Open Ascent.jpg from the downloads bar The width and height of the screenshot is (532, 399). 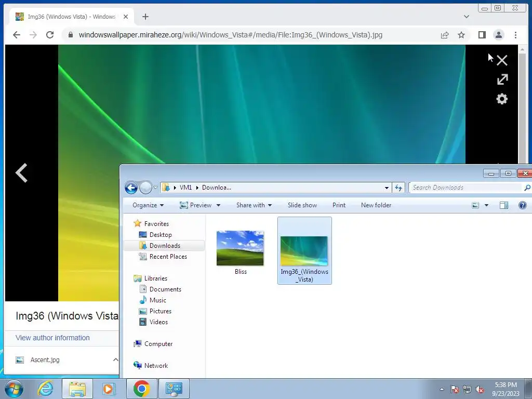tap(45, 360)
